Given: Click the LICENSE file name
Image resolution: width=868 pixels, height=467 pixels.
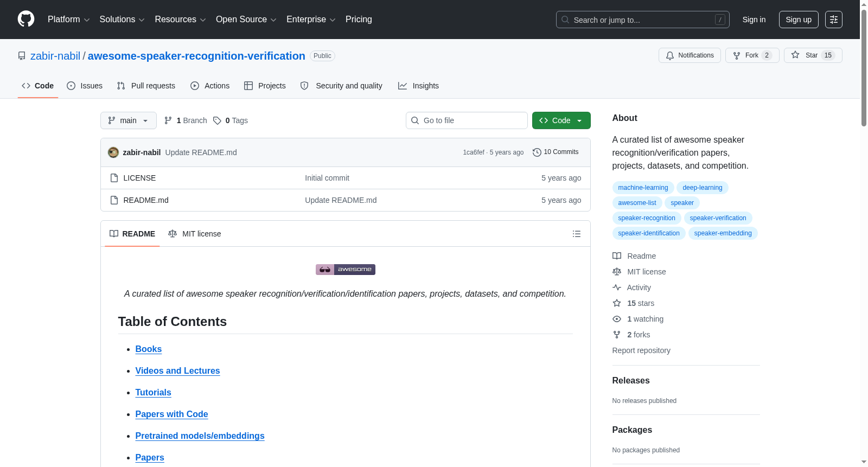Looking at the screenshot, I should click(139, 178).
